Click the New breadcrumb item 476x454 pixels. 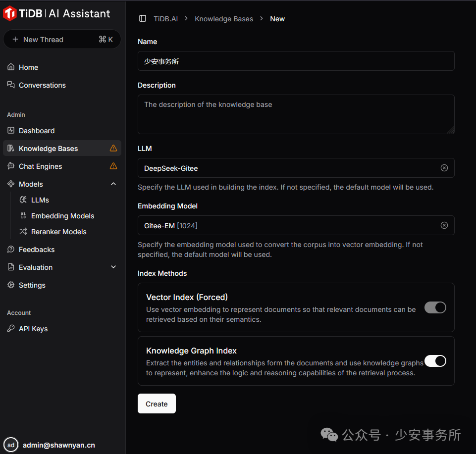(277, 19)
